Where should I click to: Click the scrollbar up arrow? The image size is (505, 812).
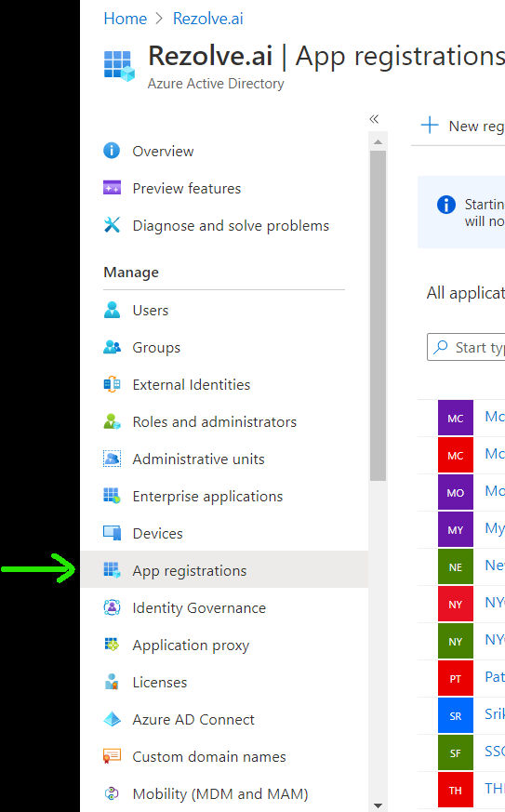(x=379, y=141)
